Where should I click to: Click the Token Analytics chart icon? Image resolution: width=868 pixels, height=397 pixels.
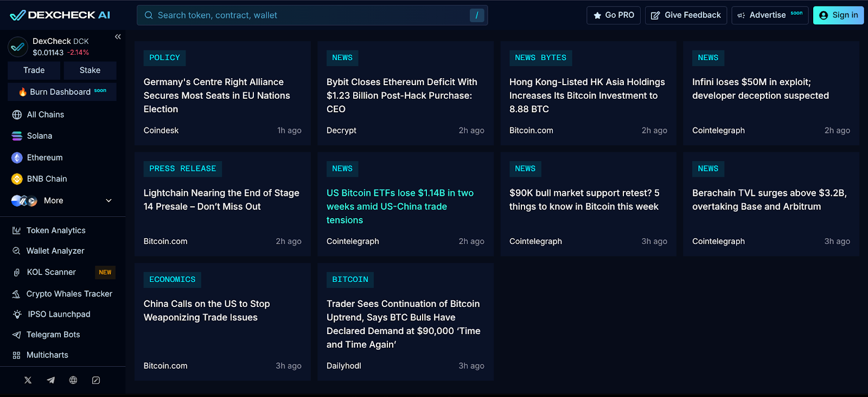click(17, 230)
